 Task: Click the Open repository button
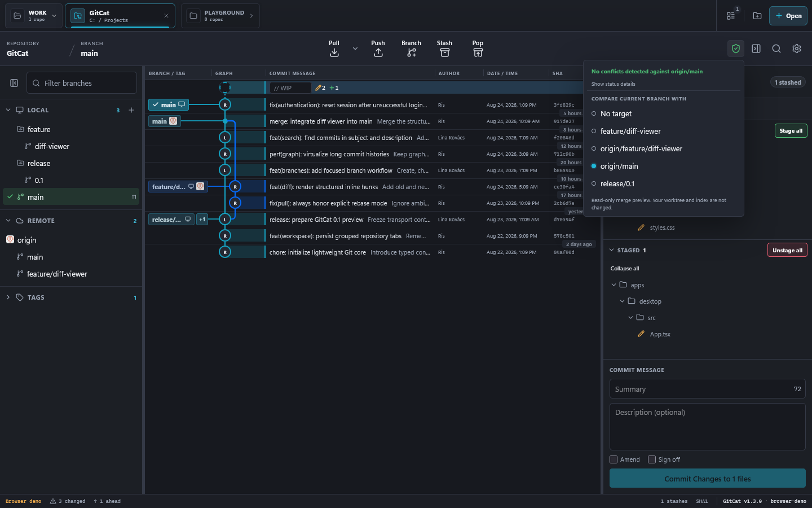[x=788, y=16]
